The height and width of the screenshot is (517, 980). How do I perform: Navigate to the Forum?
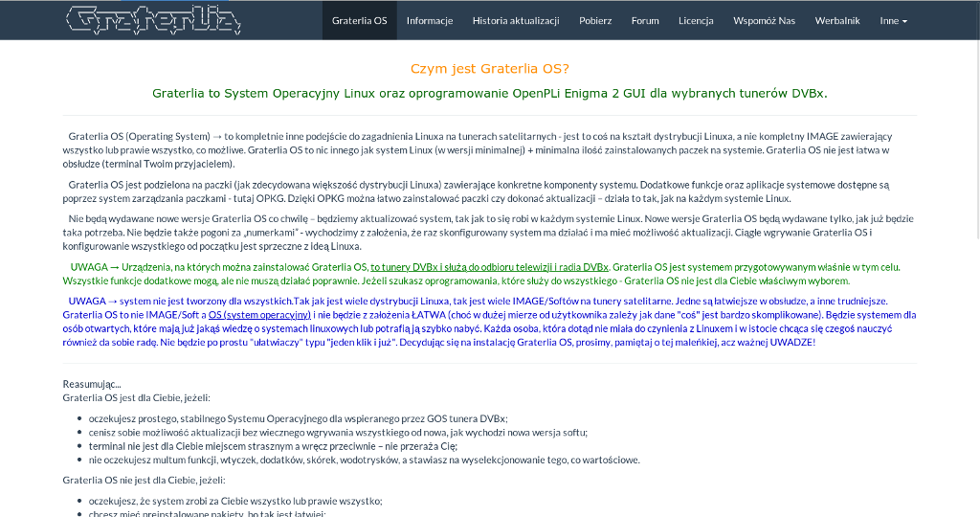[x=645, y=21]
